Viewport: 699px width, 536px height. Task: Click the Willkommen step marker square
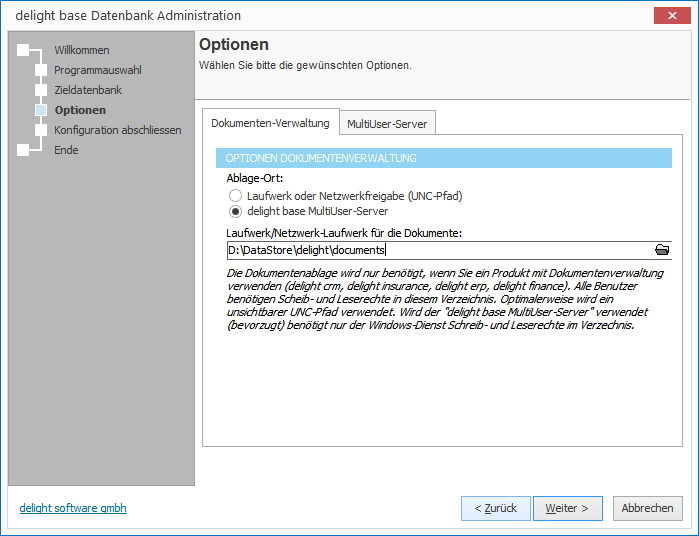(x=23, y=50)
